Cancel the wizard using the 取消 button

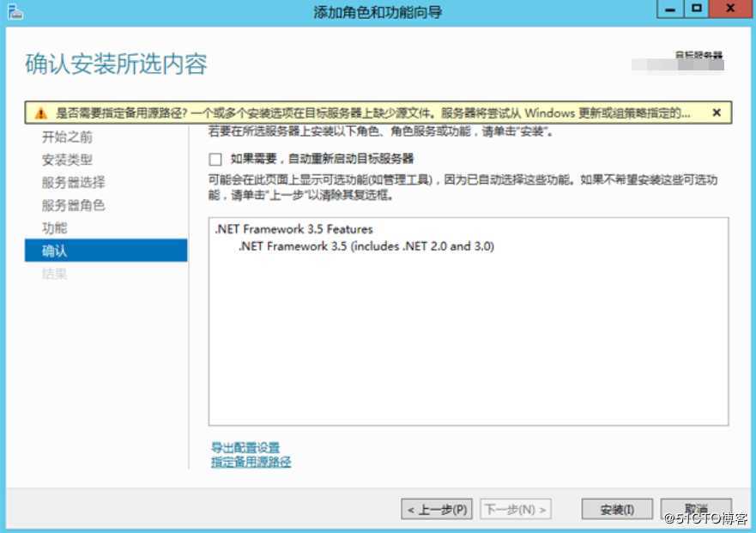pos(697,507)
